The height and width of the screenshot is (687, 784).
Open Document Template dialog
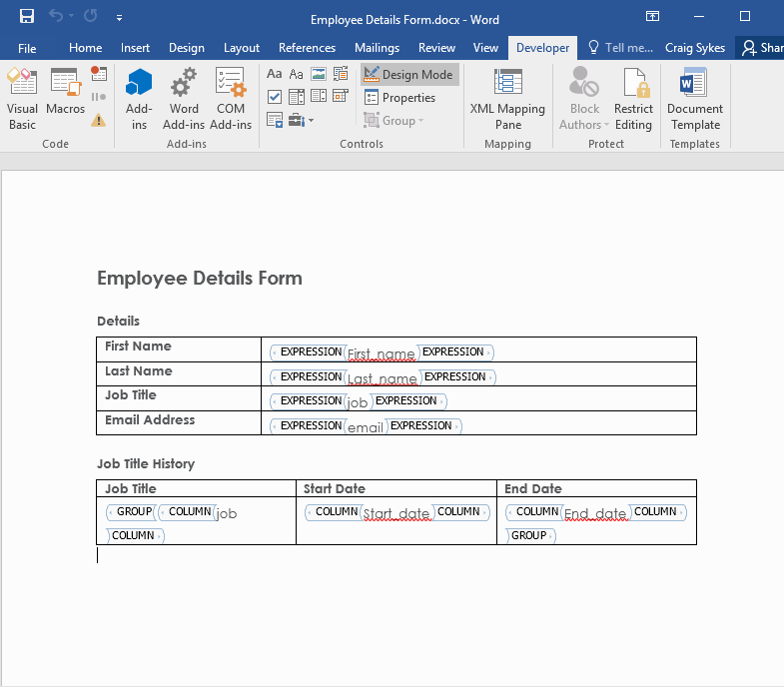[x=694, y=99]
